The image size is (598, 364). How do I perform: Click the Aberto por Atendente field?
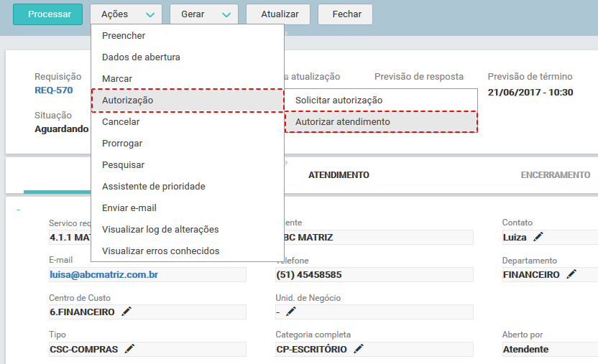pyautogui.click(x=550, y=349)
